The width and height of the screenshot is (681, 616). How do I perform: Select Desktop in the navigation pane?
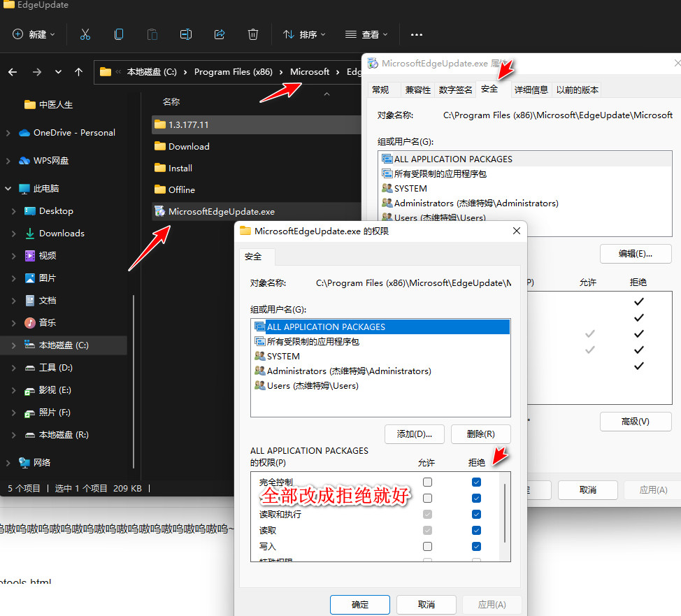tap(49, 211)
